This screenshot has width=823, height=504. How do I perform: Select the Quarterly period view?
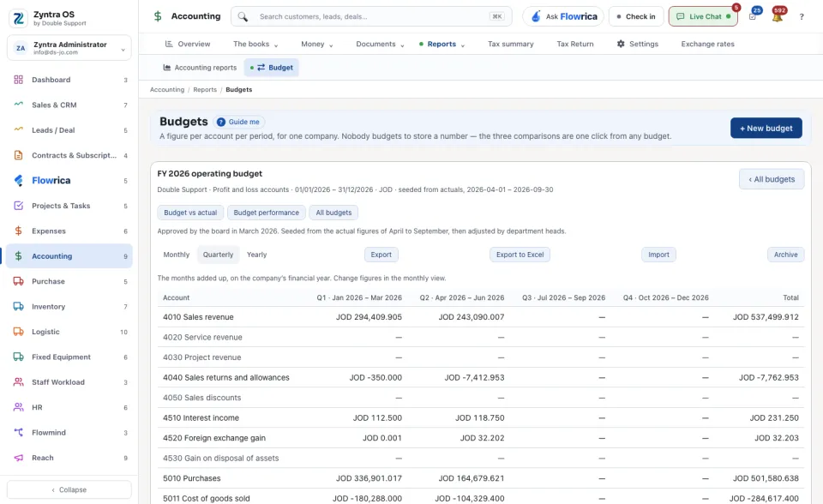click(218, 255)
